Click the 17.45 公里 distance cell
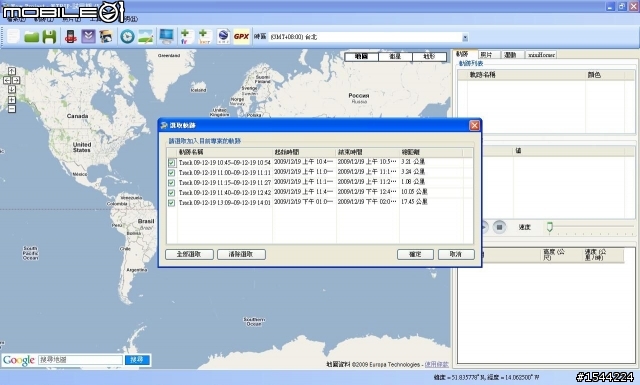The width and height of the screenshot is (640, 385). pos(414,202)
